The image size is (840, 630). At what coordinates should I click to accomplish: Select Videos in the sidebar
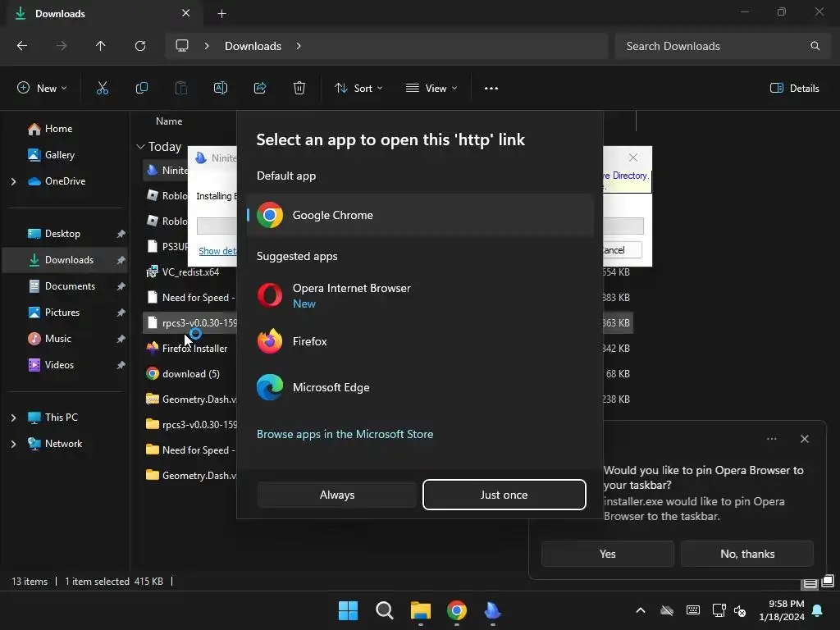(59, 365)
